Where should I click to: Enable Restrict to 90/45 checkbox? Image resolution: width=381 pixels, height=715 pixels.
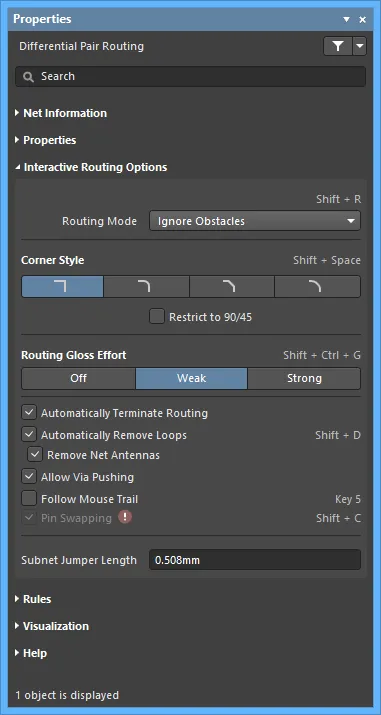[157, 316]
